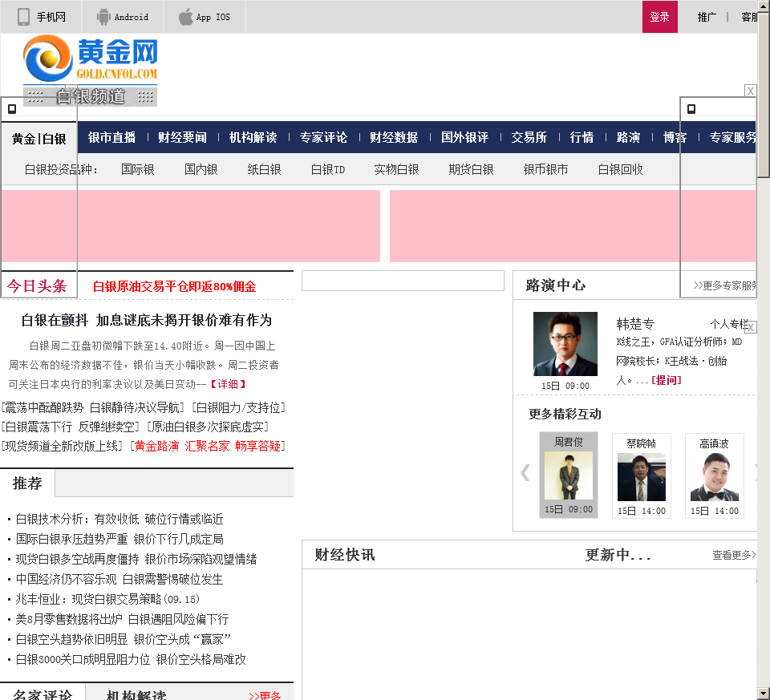
Task: Open the 路演 navigation item
Action: click(x=628, y=137)
